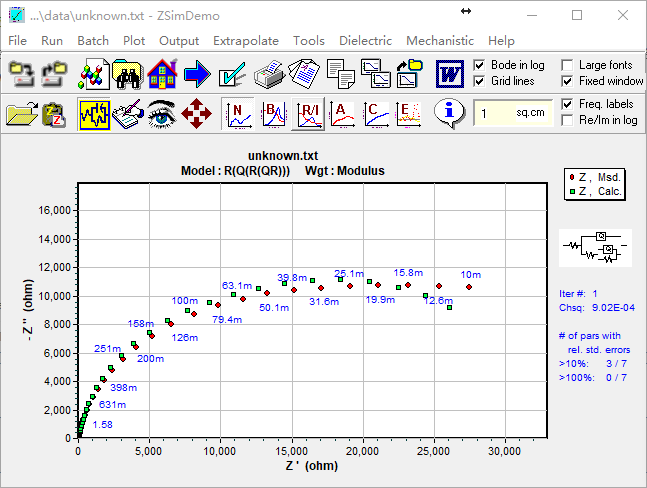Click the two overlapping plot windows icon
Image resolution: width=647 pixels, height=488 pixels.
pos(375,73)
